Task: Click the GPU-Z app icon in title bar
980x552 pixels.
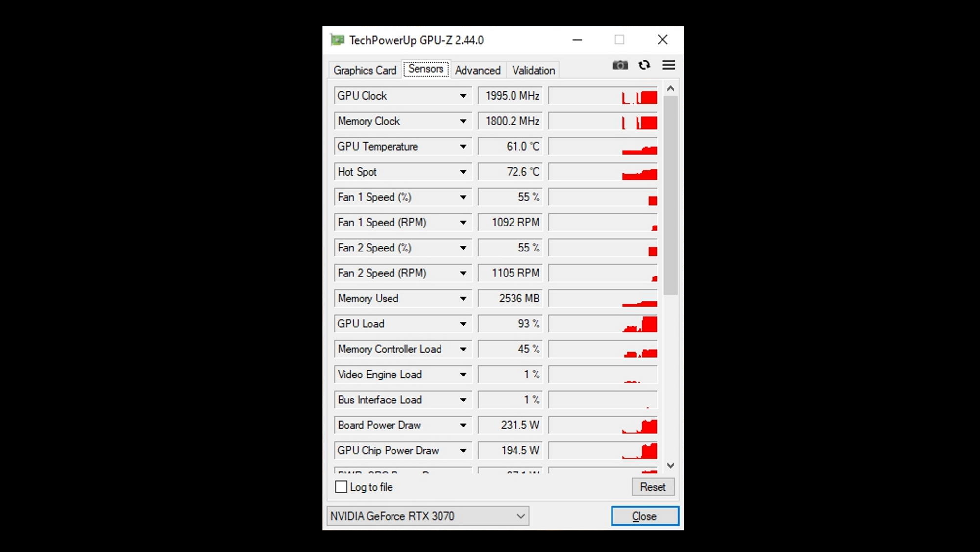Action: click(337, 40)
